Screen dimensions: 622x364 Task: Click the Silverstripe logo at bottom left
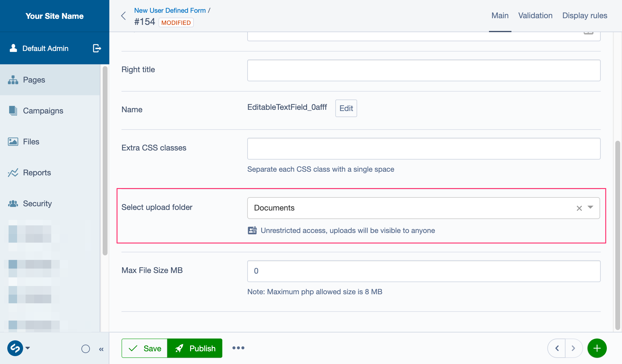(15, 348)
